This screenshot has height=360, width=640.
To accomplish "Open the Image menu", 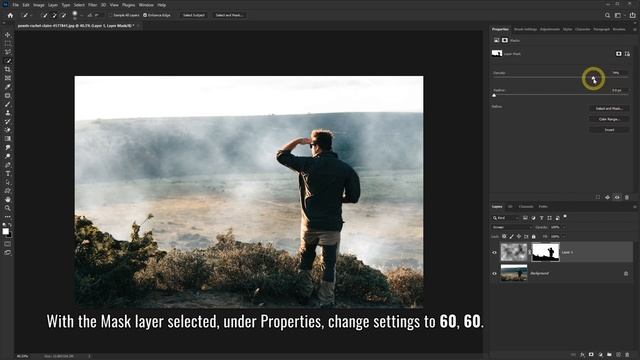I will (x=38, y=5).
